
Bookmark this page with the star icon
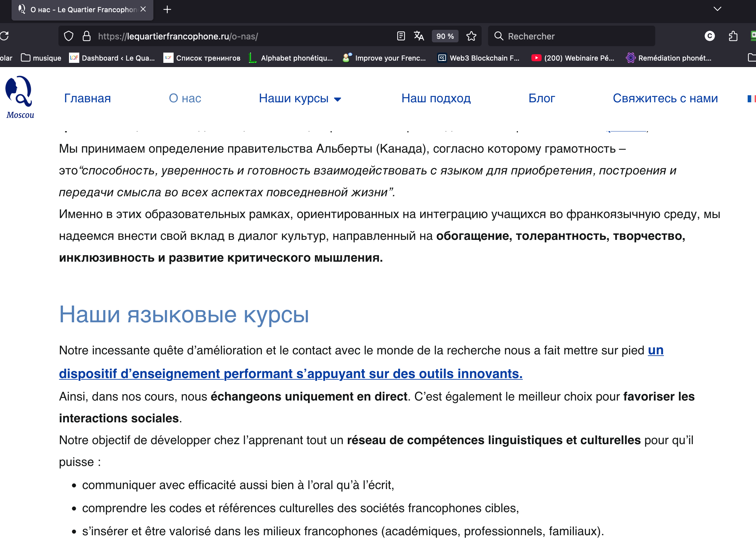(x=471, y=36)
